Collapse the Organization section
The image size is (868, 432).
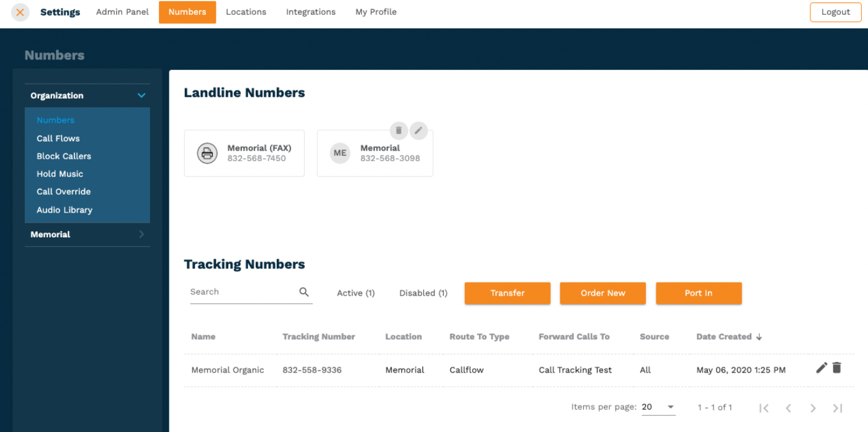tap(141, 95)
